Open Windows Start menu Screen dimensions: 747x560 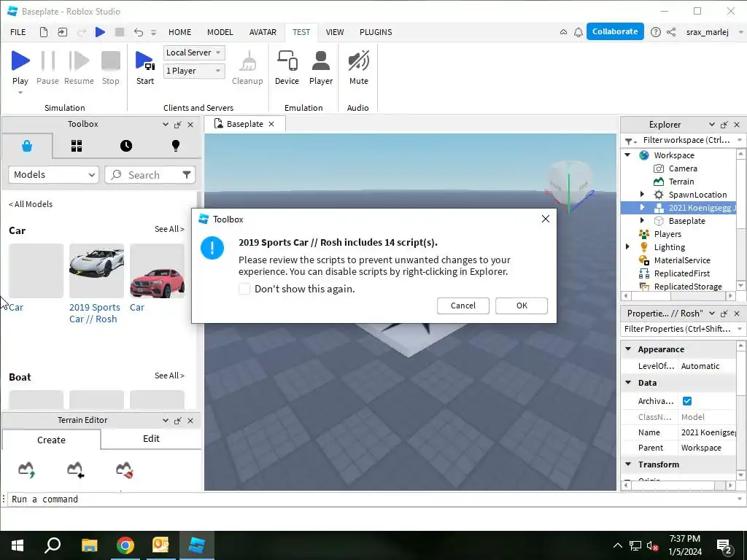[18, 545]
